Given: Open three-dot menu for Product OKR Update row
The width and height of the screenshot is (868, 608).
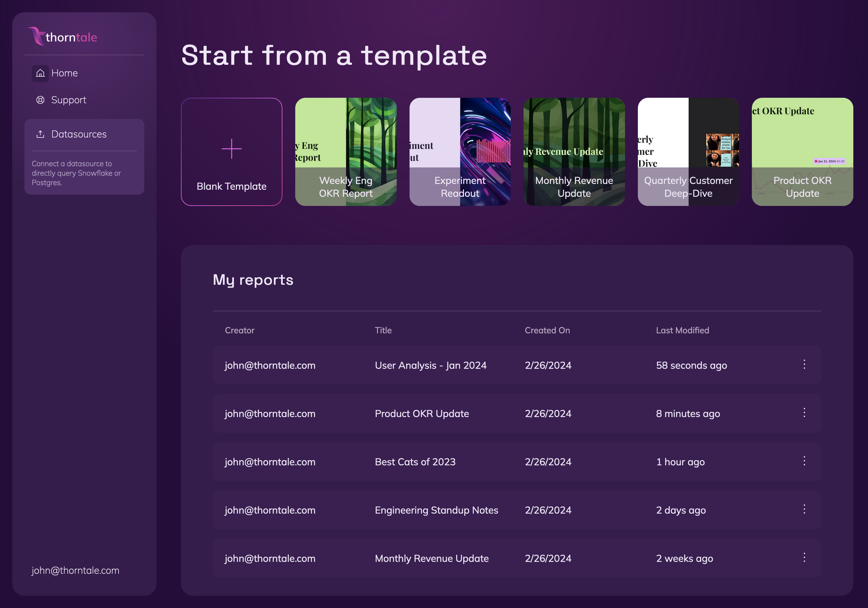Looking at the screenshot, I should 804,413.
